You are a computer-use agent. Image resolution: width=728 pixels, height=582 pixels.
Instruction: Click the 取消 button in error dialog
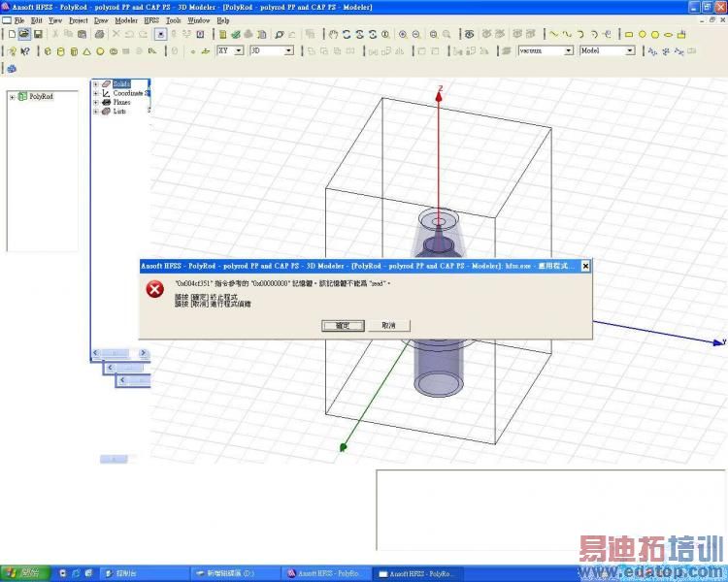(x=388, y=325)
